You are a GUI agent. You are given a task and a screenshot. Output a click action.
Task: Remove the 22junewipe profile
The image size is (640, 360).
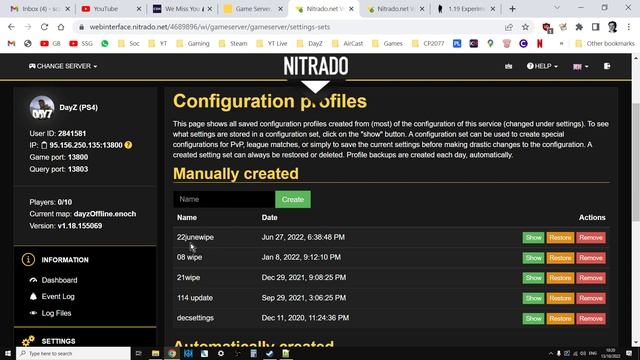(x=591, y=238)
